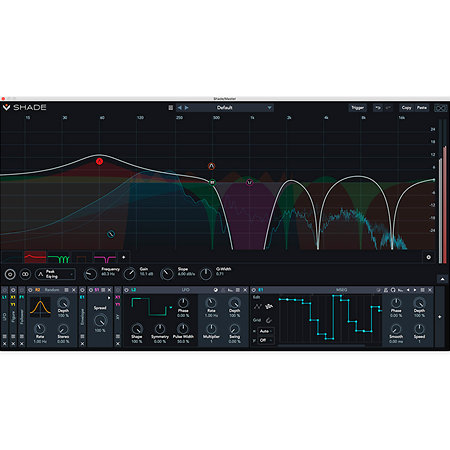Click the Trigger button
This screenshot has width=450, height=450.
[357, 108]
